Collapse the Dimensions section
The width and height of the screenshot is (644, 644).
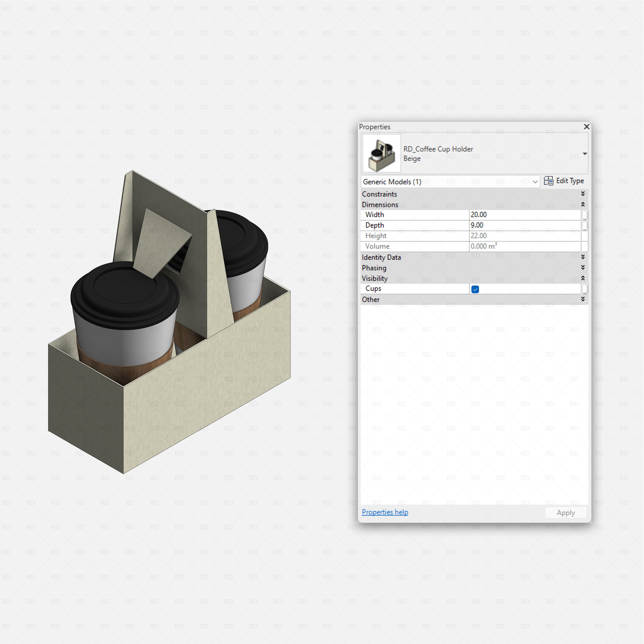(x=583, y=204)
